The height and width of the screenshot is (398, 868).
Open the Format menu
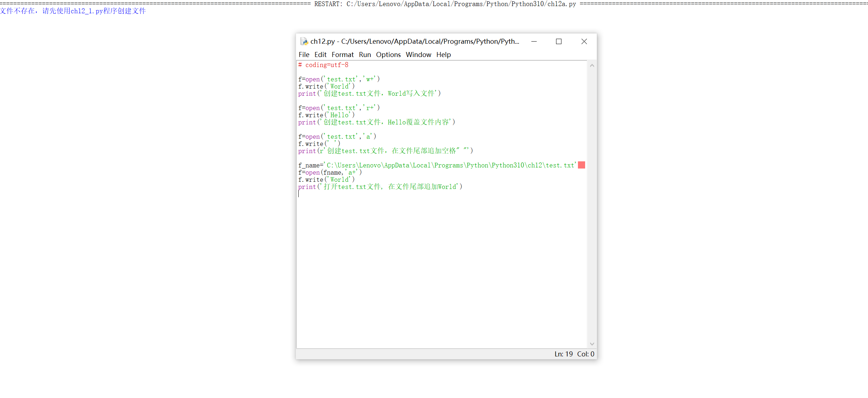[342, 55]
